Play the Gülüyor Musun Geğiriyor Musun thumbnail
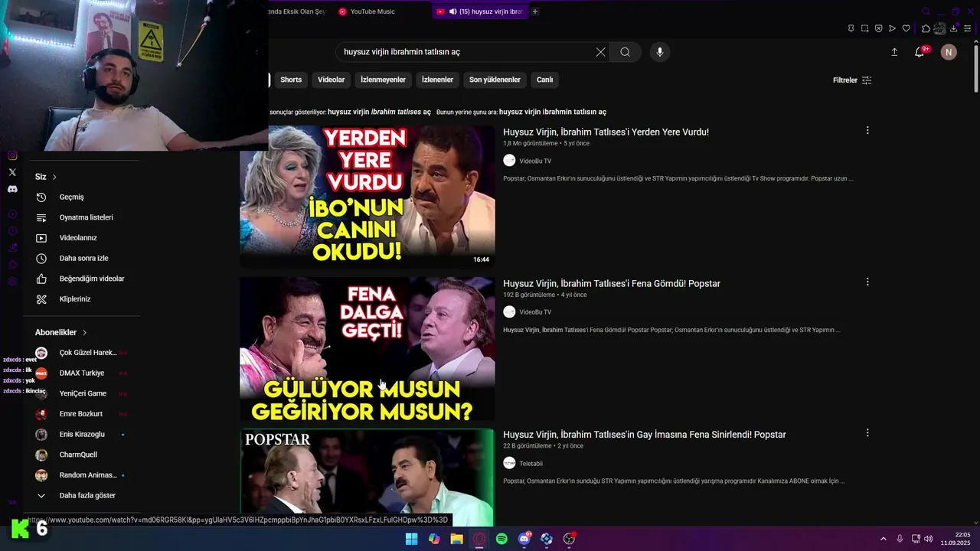The image size is (980, 551). [367, 349]
